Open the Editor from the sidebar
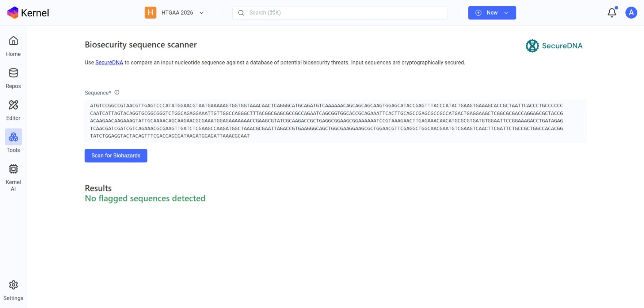This screenshot has width=644, height=308. pos(13,111)
